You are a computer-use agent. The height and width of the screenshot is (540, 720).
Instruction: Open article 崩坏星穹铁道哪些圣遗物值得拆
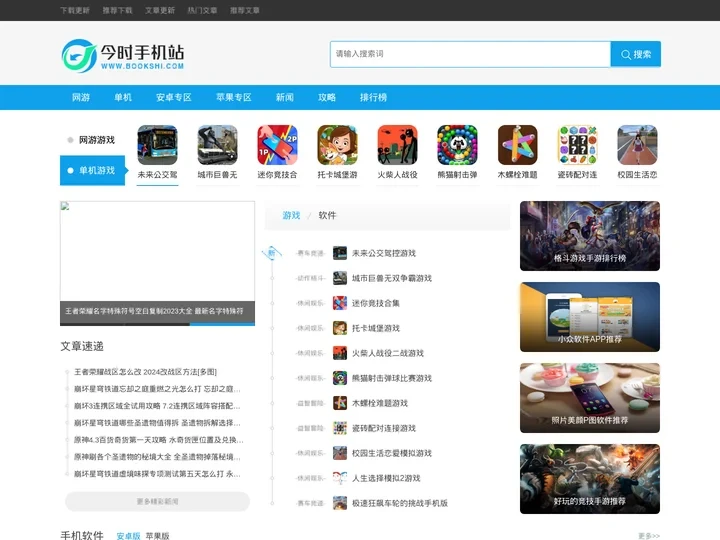157,423
